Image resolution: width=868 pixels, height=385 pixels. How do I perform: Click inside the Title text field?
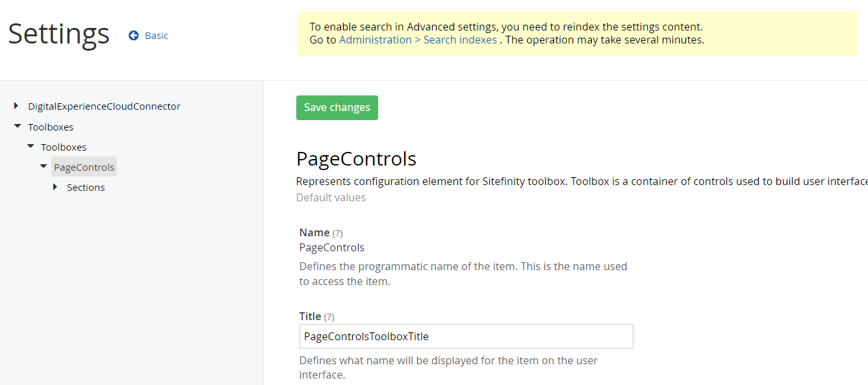(x=466, y=336)
